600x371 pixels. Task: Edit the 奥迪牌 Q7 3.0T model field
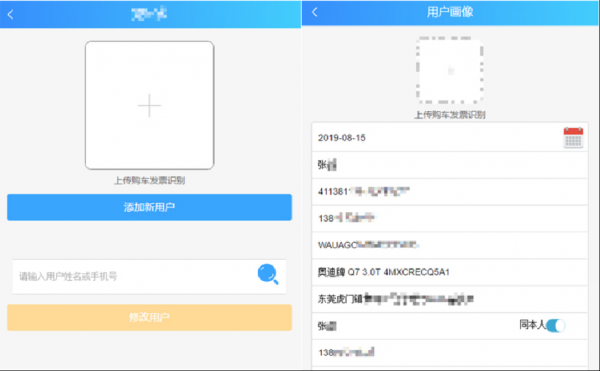[x=450, y=272]
